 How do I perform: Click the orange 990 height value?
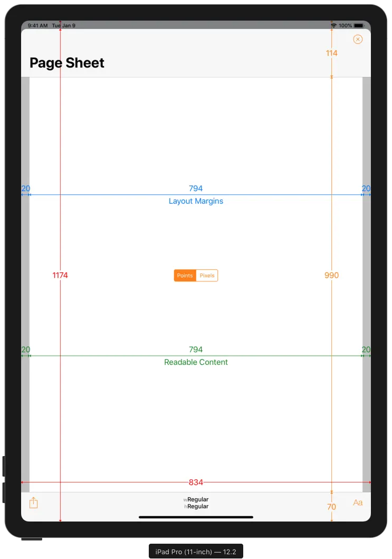point(331,275)
